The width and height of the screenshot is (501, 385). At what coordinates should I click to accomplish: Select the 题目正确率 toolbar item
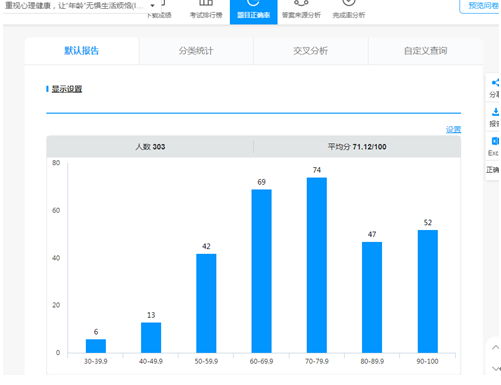253,12
